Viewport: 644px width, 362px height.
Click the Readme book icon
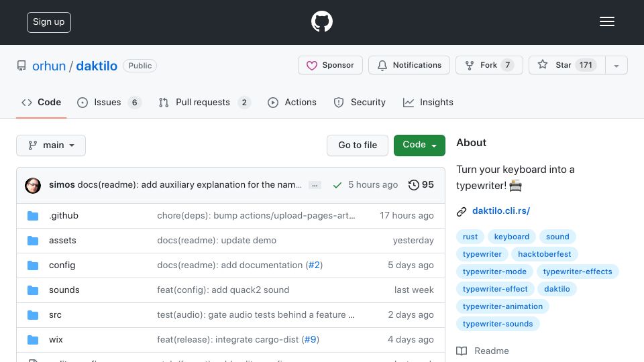pyautogui.click(x=462, y=351)
